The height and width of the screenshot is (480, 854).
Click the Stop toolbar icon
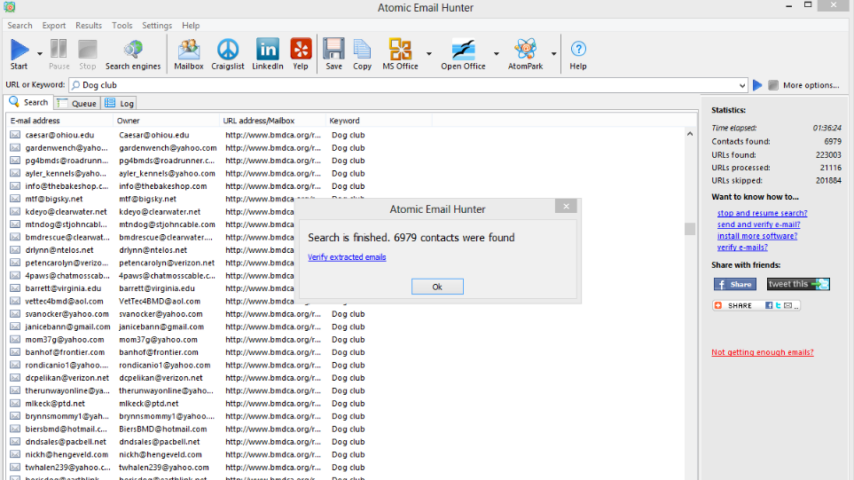point(87,50)
